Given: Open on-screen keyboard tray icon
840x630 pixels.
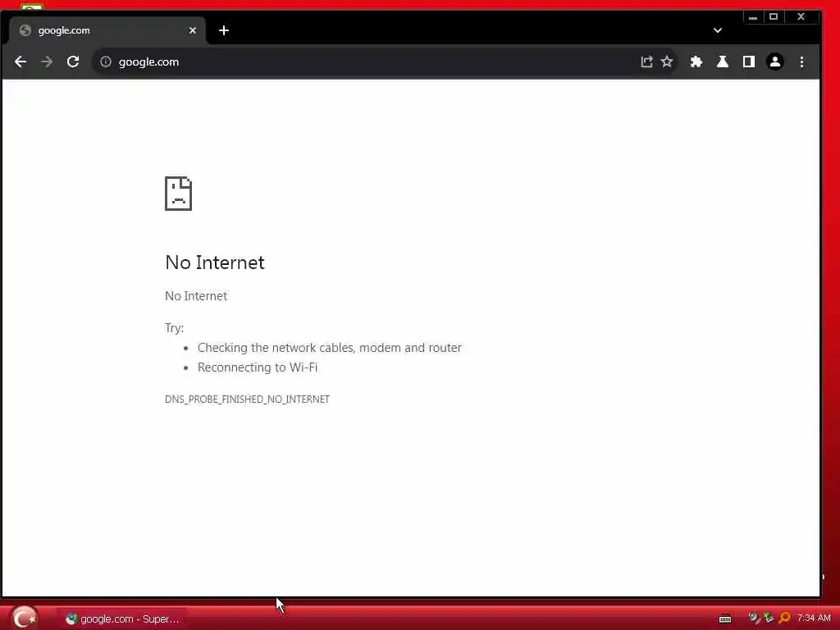Looking at the screenshot, I should coord(725,619).
